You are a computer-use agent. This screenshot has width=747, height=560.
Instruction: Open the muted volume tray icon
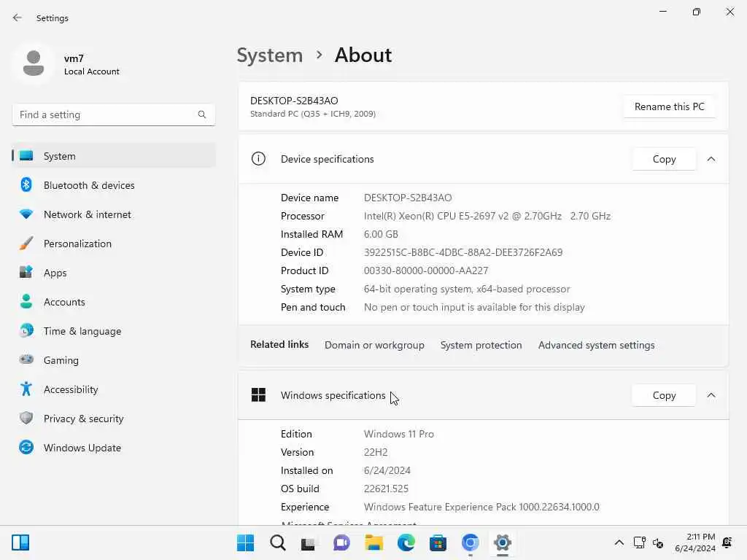click(x=658, y=542)
